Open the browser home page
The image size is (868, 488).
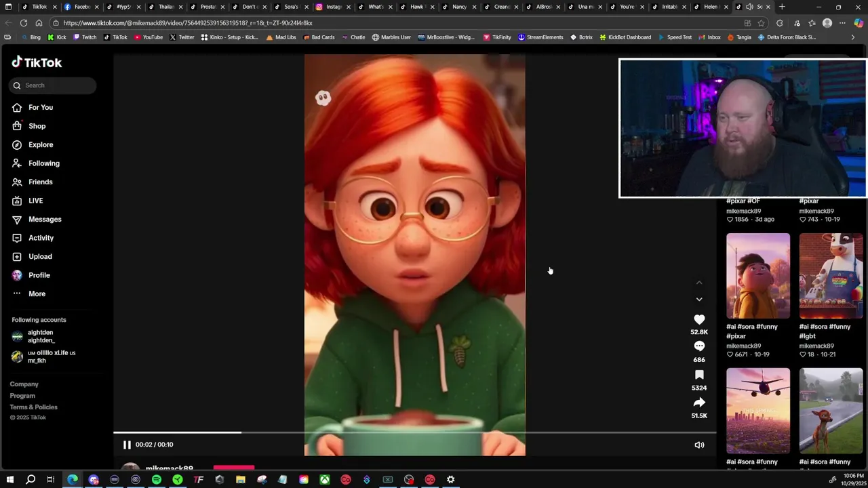[39, 23]
